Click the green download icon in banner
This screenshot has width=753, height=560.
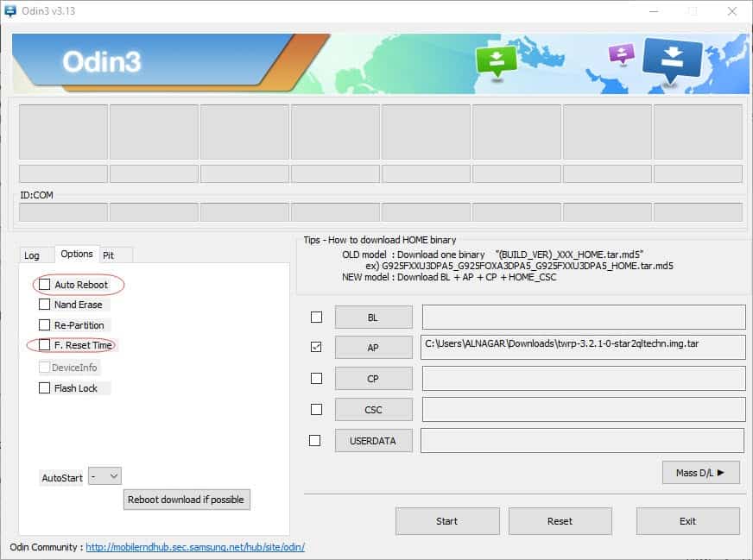pos(497,62)
